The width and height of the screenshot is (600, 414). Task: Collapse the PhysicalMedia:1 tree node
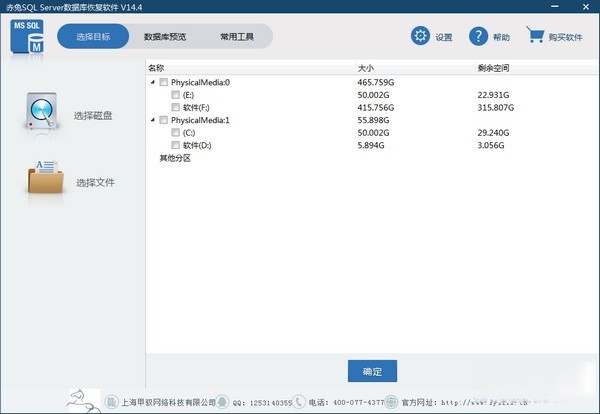153,120
